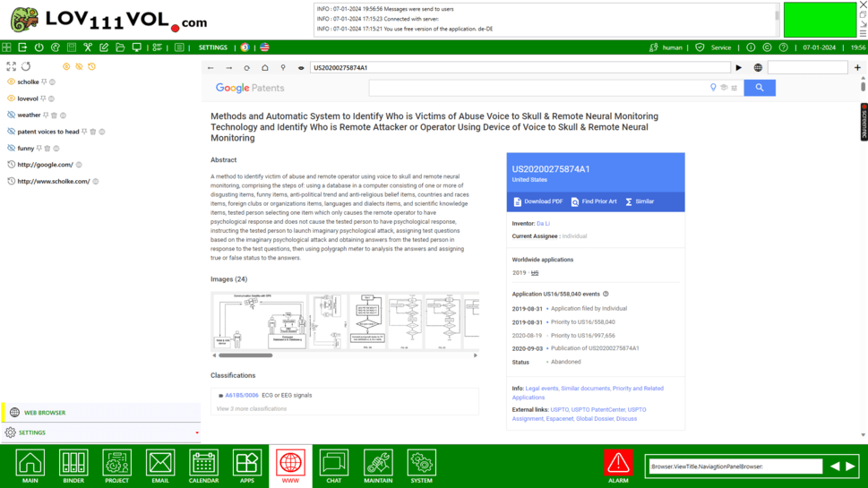Click the edit note pencil icon
The height and width of the screenshot is (488, 868).
coord(104,47)
